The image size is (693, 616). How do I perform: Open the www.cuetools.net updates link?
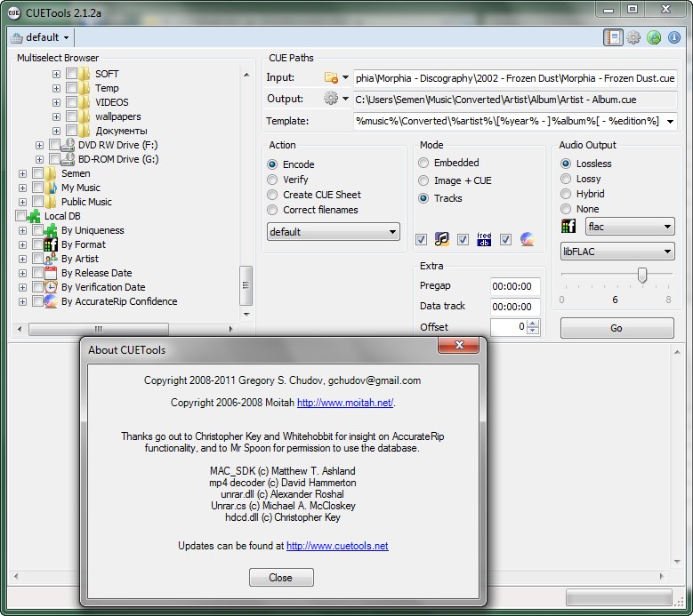pos(337,546)
